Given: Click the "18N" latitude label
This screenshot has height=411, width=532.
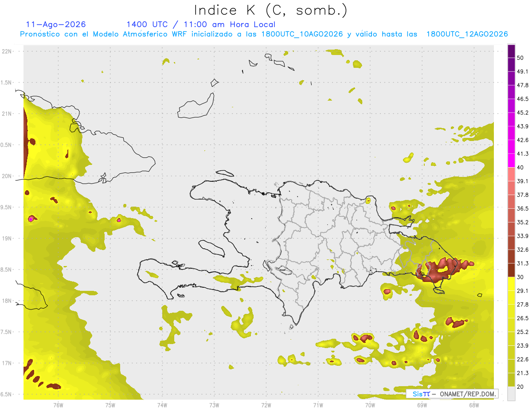Looking at the screenshot, I should click(7, 301).
